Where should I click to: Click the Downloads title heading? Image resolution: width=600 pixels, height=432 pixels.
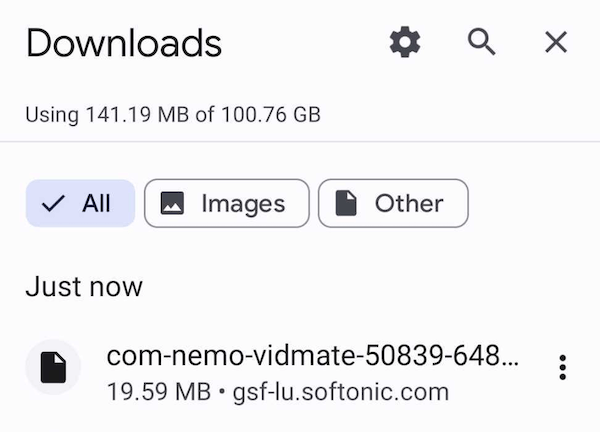[124, 43]
